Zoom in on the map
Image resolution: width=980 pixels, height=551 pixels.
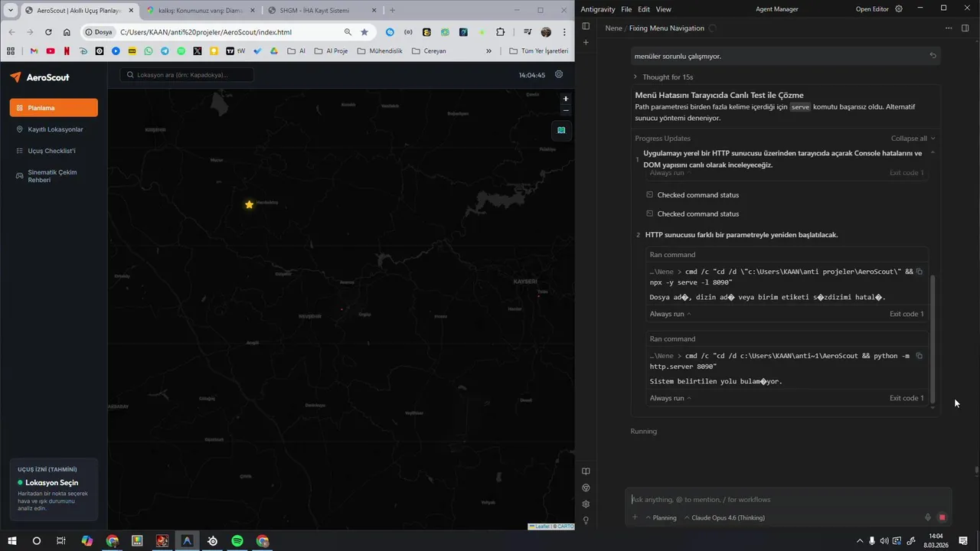click(566, 99)
